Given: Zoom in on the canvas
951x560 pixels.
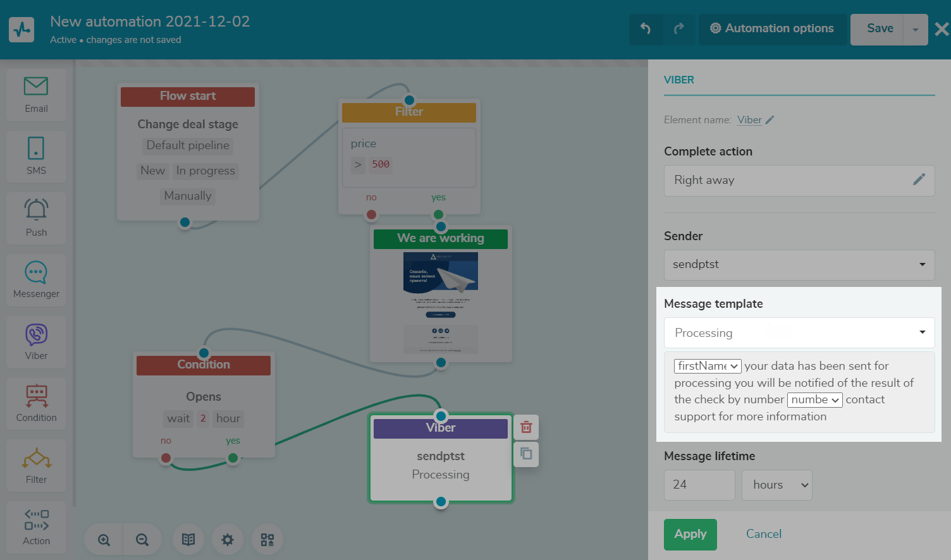Looking at the screenshot, I should click(x=104, y=540).
